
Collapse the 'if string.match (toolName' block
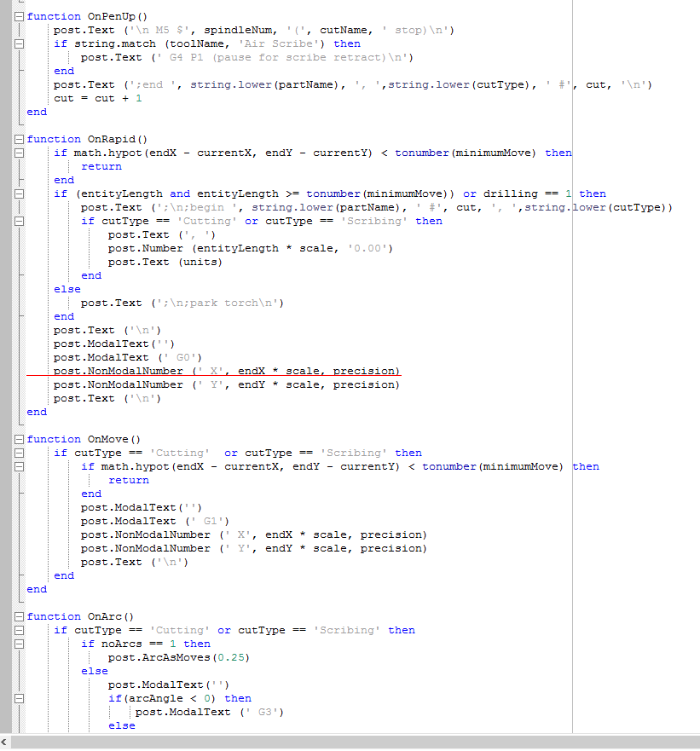(x=19, y=43)
